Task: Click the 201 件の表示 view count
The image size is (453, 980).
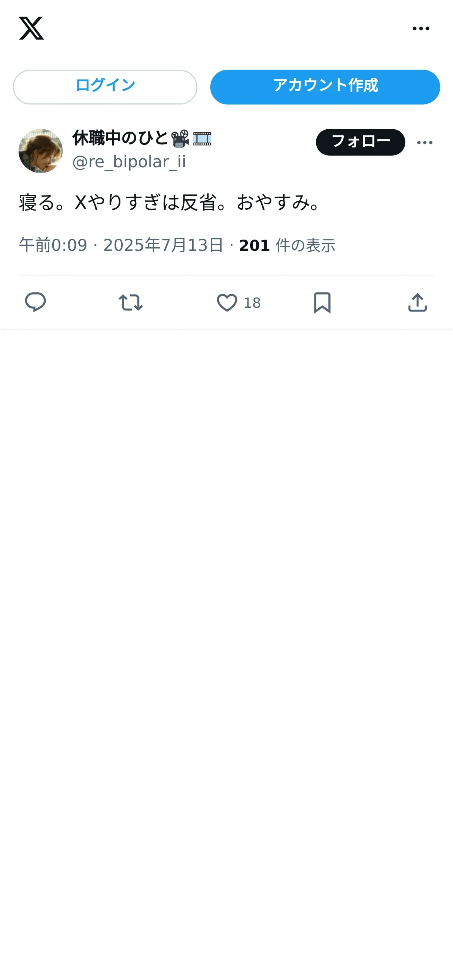Action: click(x=287, y=245)
